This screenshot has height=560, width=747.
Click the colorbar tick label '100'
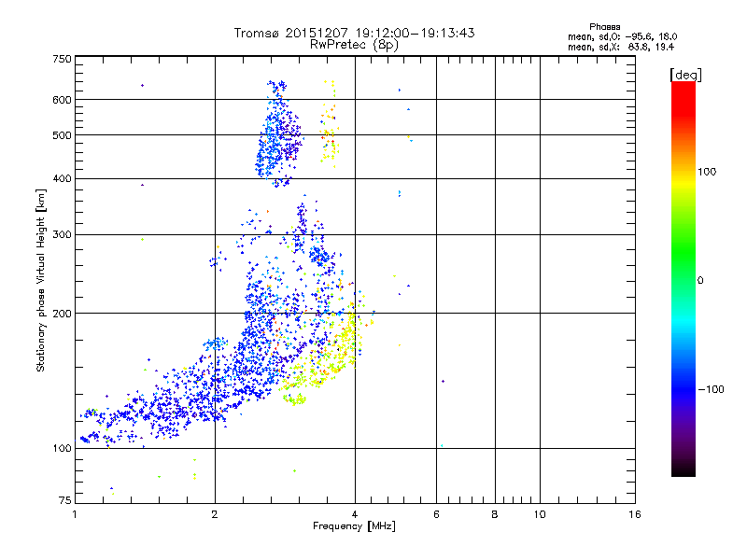707,172
